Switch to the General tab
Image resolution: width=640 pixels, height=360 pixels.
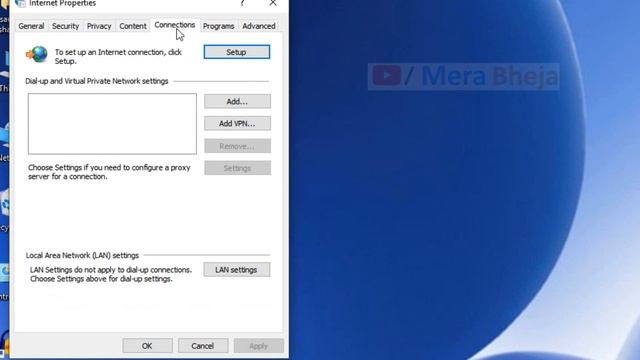pyautogui.click(x=31, y=26)
